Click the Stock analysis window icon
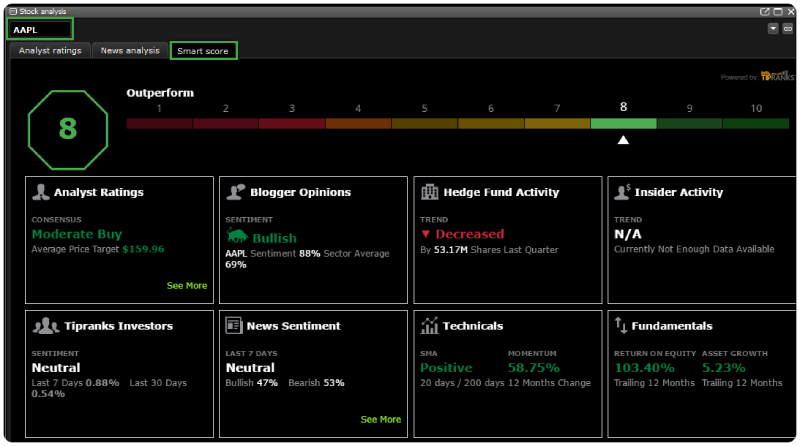The height and width of the screenshot is (446, 800). pos(13,11)
